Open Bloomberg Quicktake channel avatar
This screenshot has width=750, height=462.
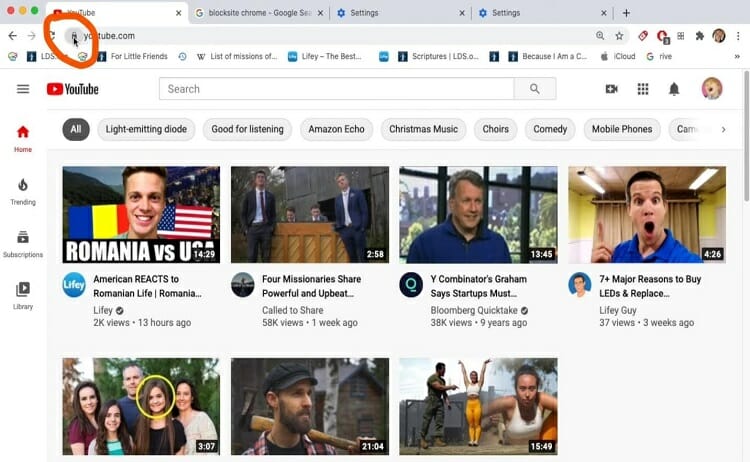pos(411,285)
